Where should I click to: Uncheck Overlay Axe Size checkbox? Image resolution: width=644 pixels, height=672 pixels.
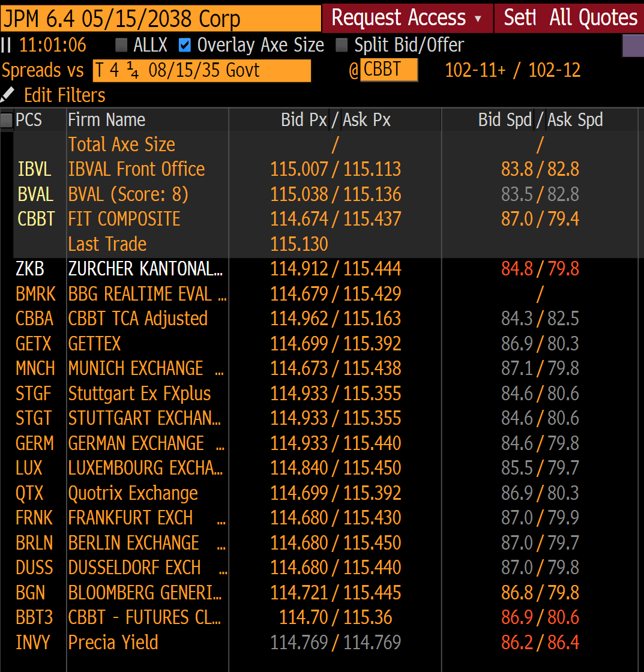[185, 45]
